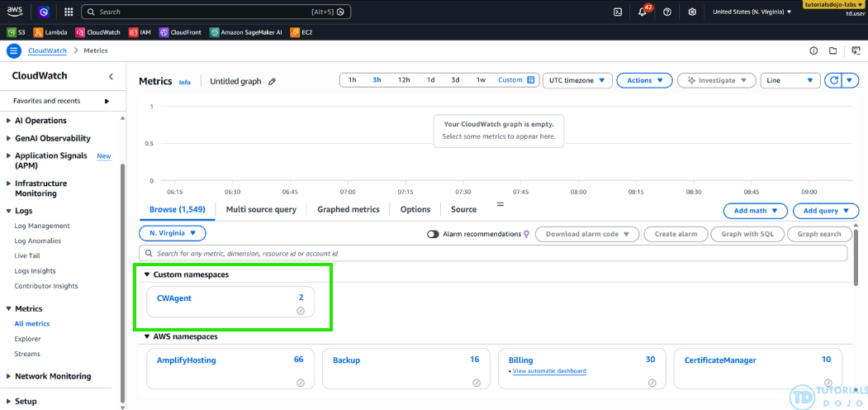Open S3 shortcut in favorites bar
Screen dimensions: 868x410
(16, 33)
